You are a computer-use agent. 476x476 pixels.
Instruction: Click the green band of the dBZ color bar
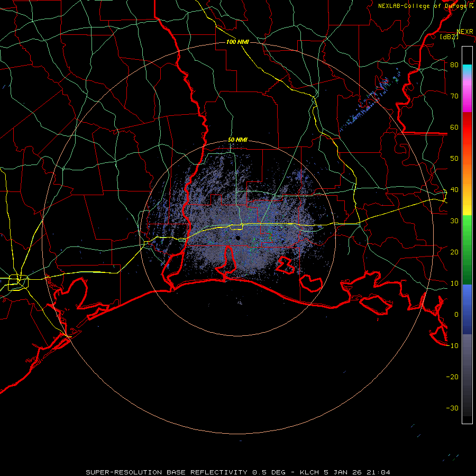tap(467, 250)
